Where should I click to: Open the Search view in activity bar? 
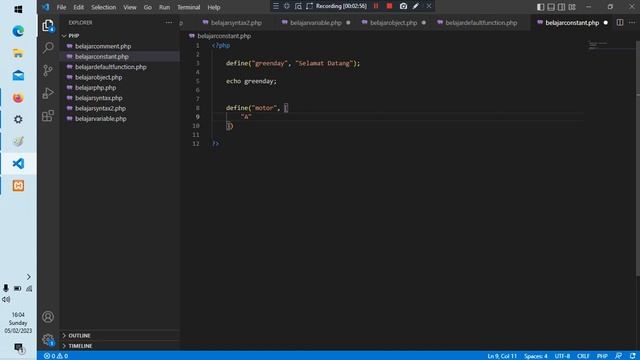point(48,48)
